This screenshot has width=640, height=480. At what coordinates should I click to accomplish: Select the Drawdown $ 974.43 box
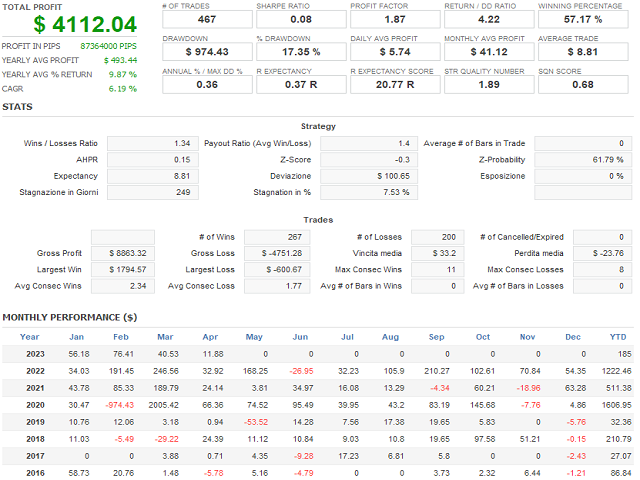(x=206, y=51)
